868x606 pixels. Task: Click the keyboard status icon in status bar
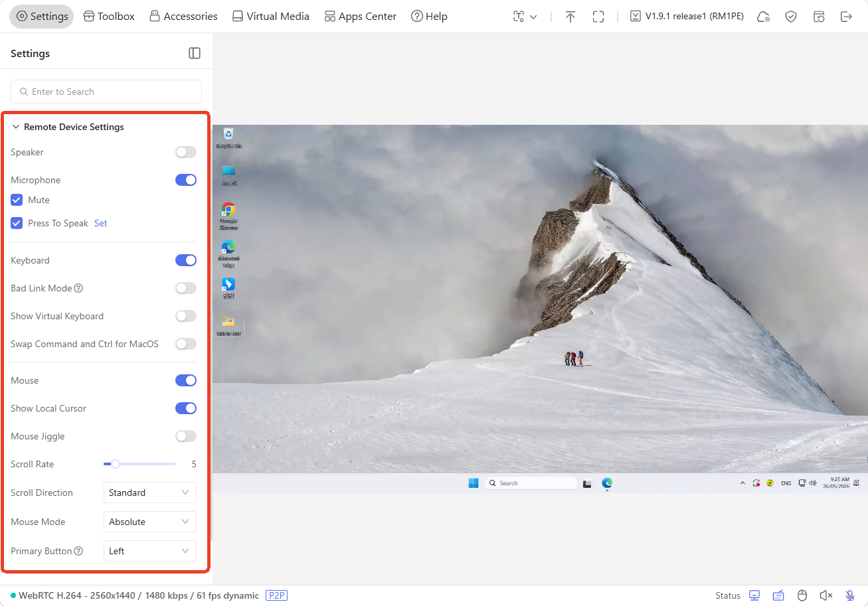[x=778, y=595]
